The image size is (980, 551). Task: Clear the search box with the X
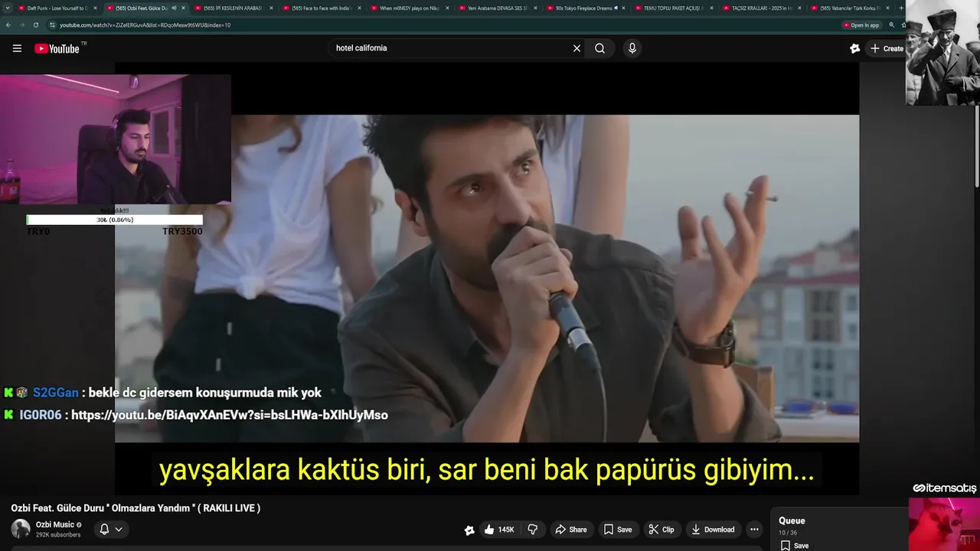click(577, 48)
